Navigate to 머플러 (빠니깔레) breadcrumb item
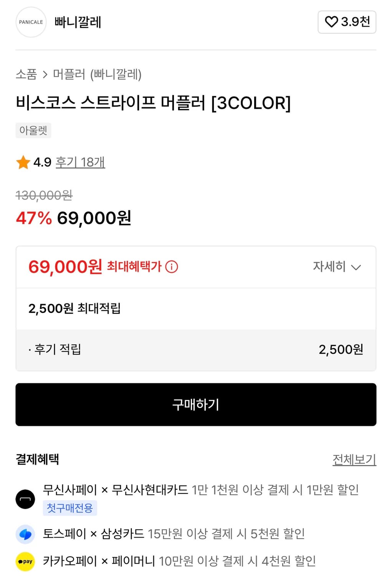392x576 pixels. (97, 75)
